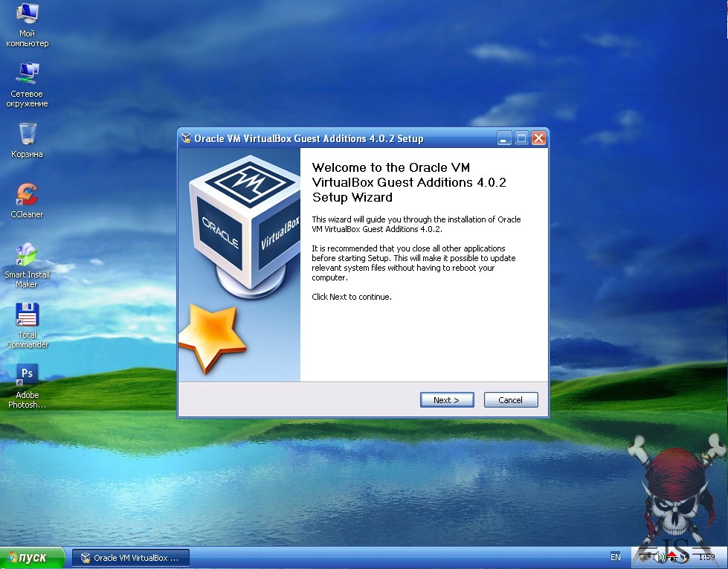Open the volume speaker tray icon
The width and height of the screenshot is (728, 569).
pos(659,557)
